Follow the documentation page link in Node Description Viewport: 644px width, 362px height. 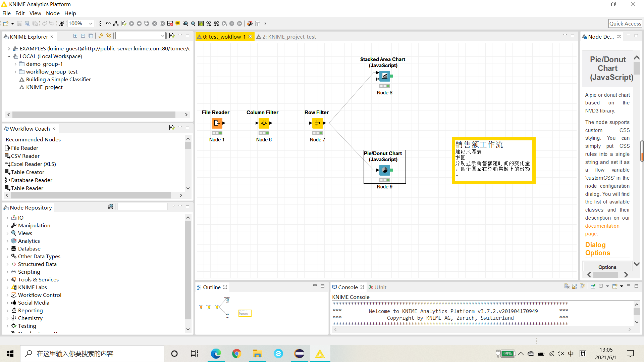(602, 226)
